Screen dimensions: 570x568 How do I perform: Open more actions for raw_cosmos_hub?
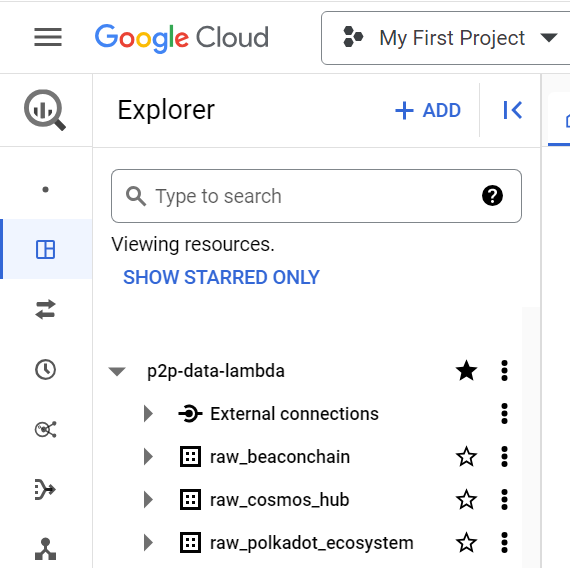pos(504,500)
